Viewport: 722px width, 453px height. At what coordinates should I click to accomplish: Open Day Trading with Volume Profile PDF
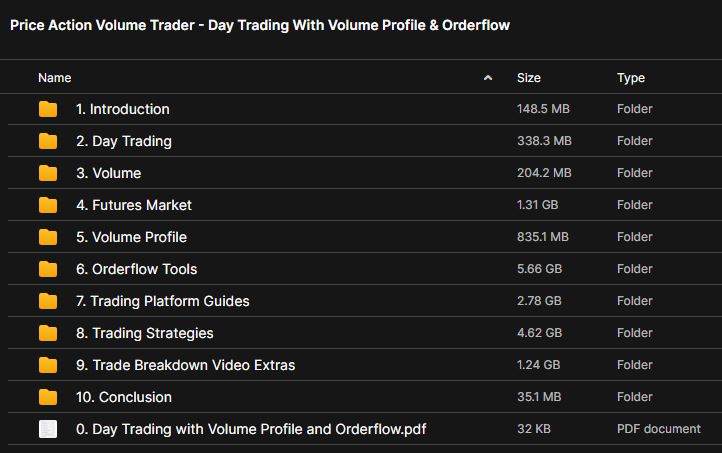[x=251, y=429]
